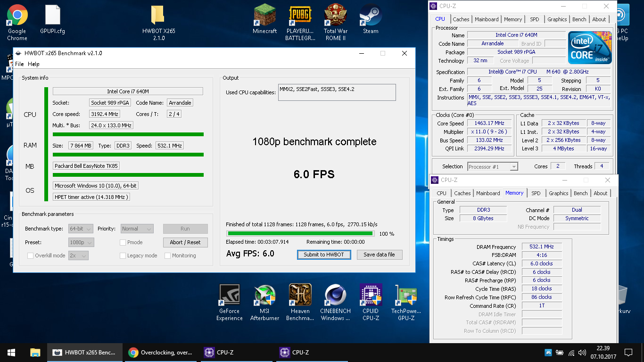Screen dimensions: 644x362
Task: Switch to Graphics tab in top CPU-Z
Action: pyautogui.click(x=557, y=19)
